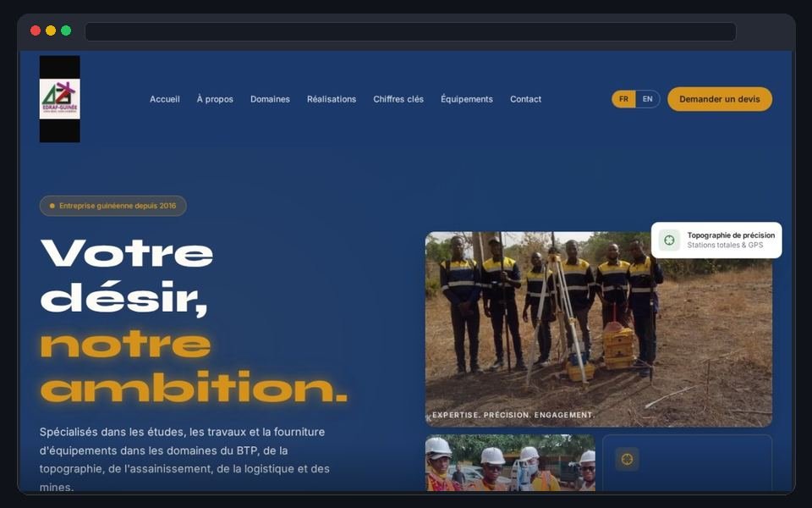
Task: Click the green maximize window dot
Action: point(66,30)
